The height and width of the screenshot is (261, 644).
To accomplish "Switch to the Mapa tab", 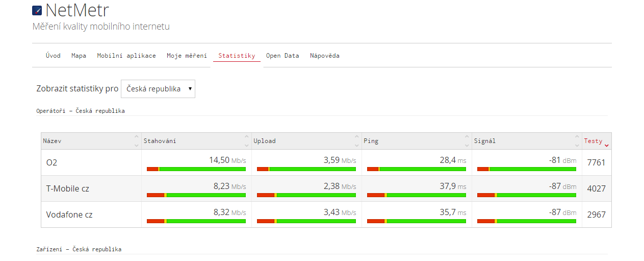I will [x=79, y=56].
